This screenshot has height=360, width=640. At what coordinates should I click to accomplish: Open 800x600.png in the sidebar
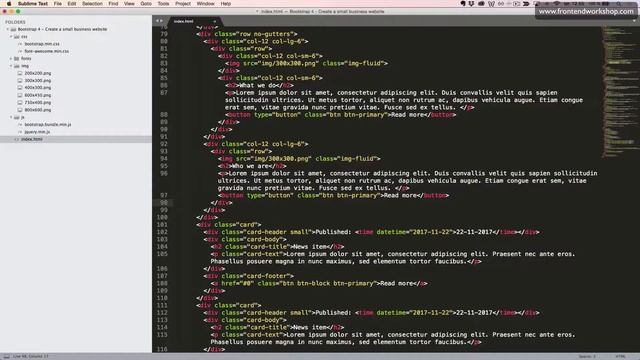(38, 110)
